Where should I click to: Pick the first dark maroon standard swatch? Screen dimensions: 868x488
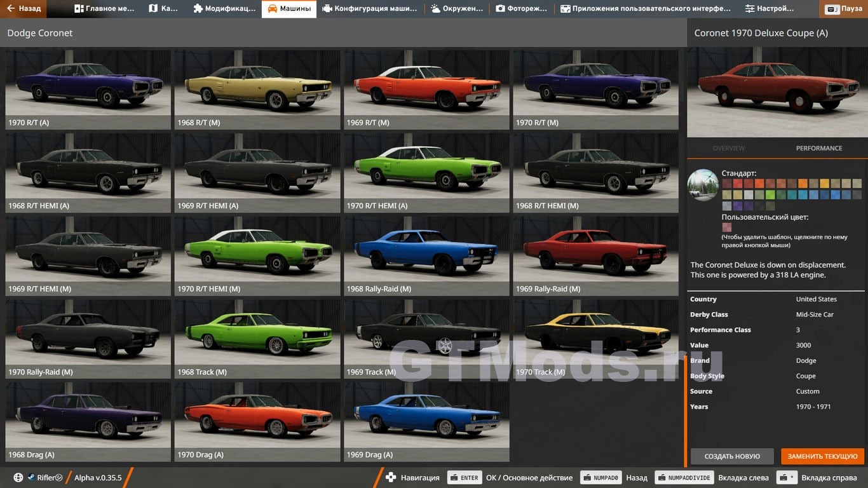[727, 183]
